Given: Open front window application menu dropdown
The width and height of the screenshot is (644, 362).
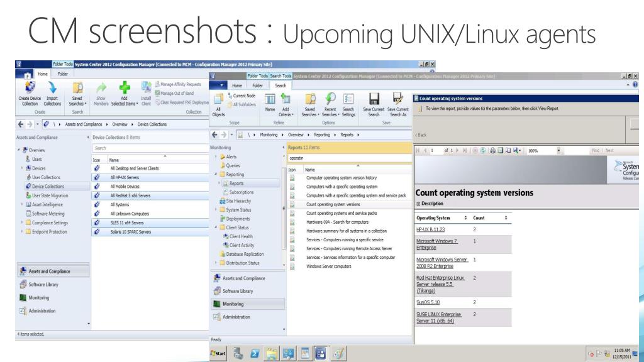Looking at the screenshot, I should point(218,85).
